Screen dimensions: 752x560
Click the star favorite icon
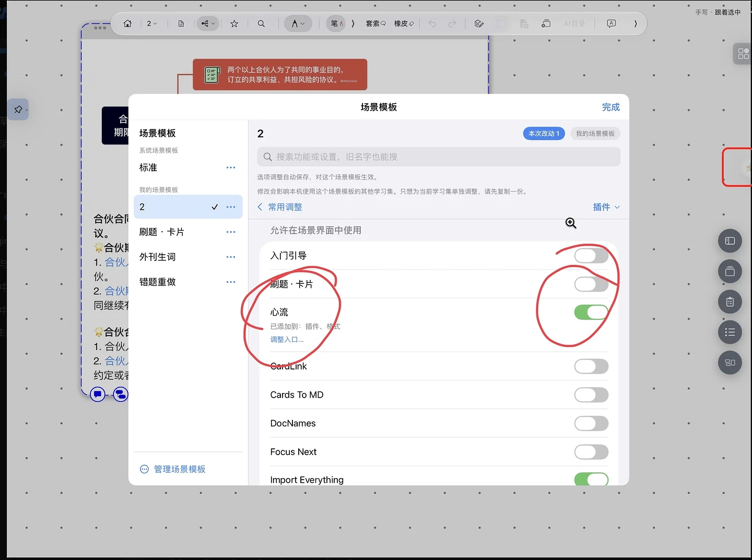click(x=234, y=23)
